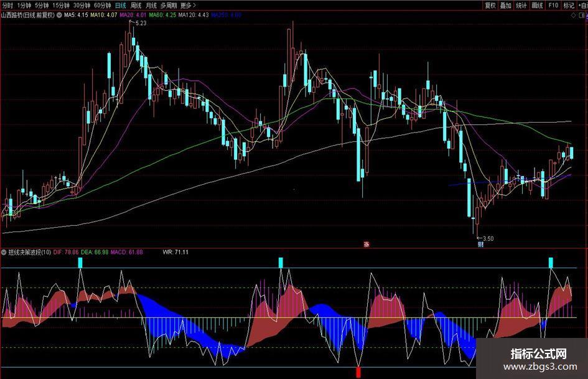Open the F10 company info button
The width and height of the screenshot is (588, 379).
pyautogui.click(x=553, y=5)
